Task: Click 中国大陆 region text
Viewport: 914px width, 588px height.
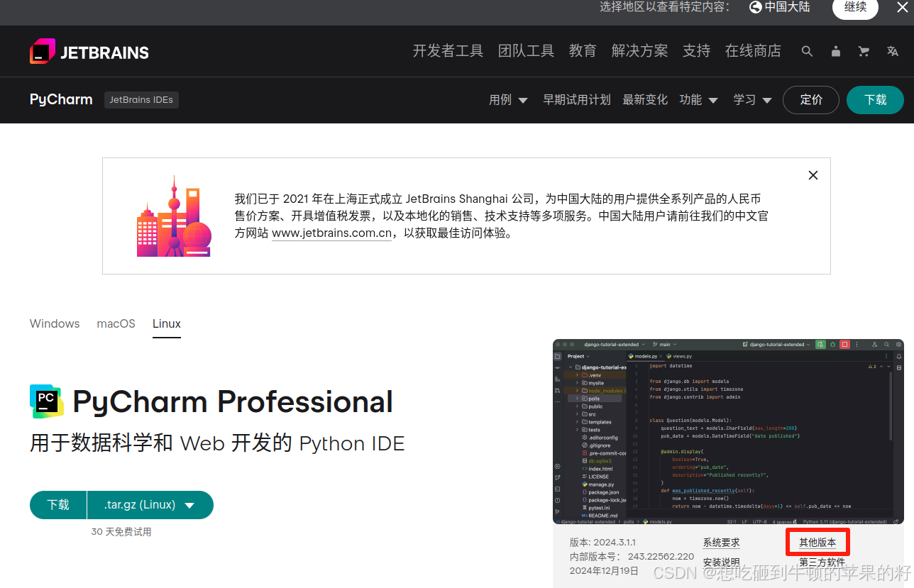Action: [787, 7]
